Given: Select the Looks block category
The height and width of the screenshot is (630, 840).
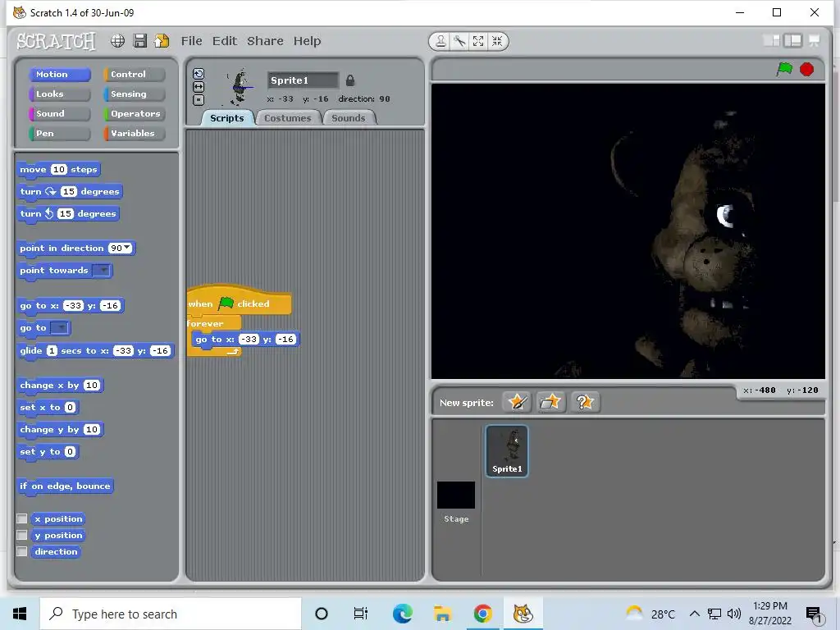Looking at the screenshot, I should click(x=59, y=94).
